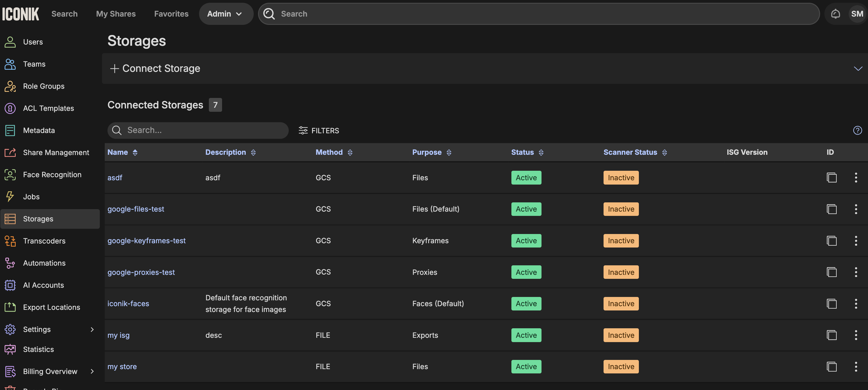Click the Automations sidebar icon

click(x=10, y=263)
